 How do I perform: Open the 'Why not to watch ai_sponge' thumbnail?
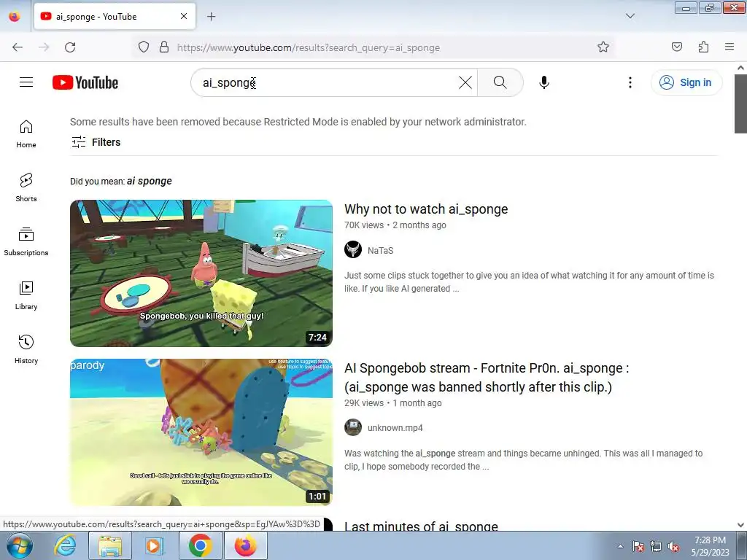point(201,273)
